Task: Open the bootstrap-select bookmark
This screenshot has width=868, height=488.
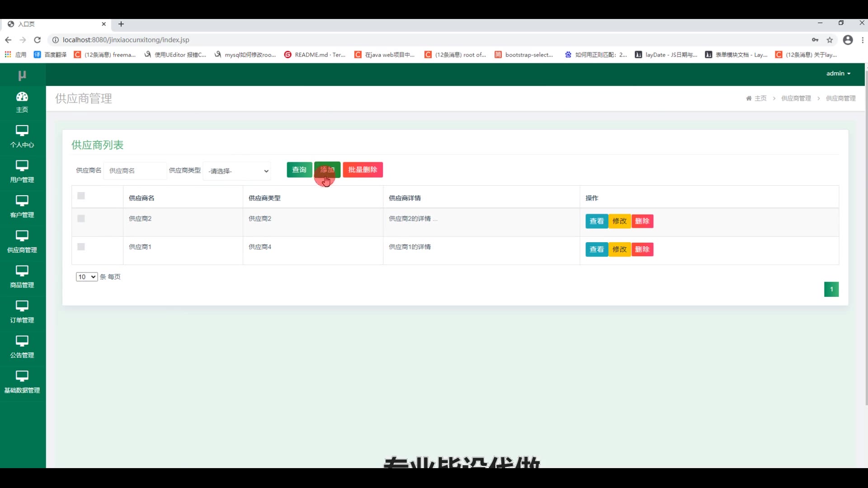Action: [524, 55]
